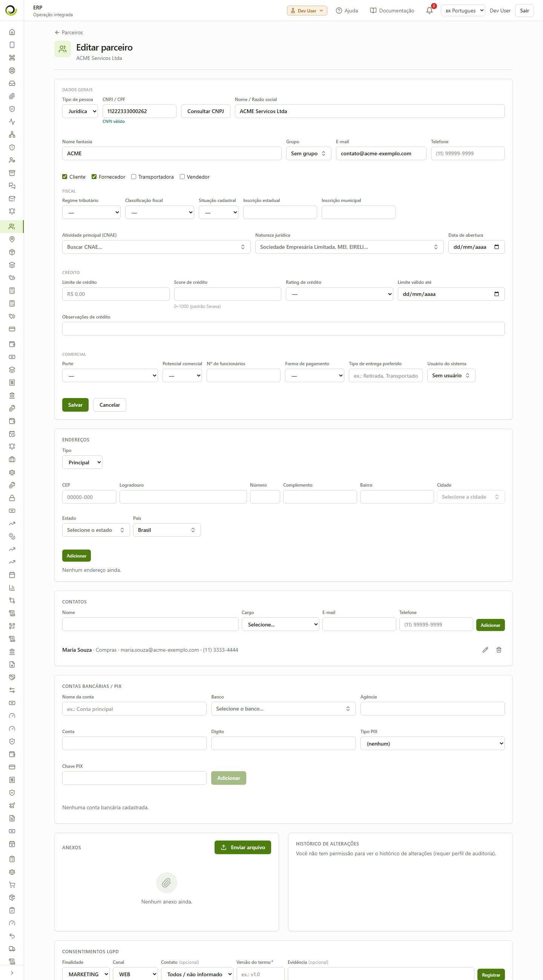Click the Consultar CNPJ button
This screenshot has width=543, height=980.
click(206, 111)
